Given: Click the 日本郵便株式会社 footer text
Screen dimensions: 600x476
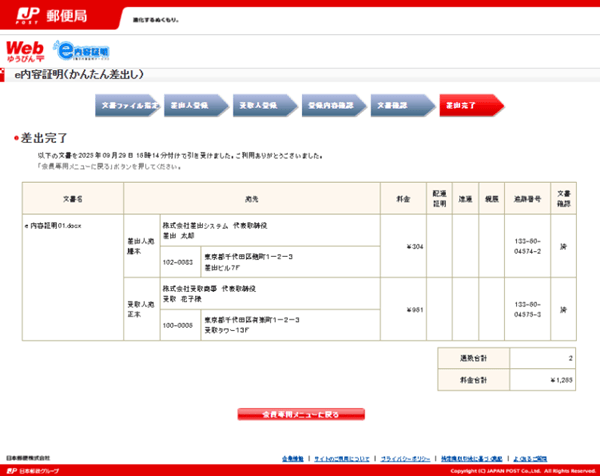Looking at the screenshot, I should [28, 458].
